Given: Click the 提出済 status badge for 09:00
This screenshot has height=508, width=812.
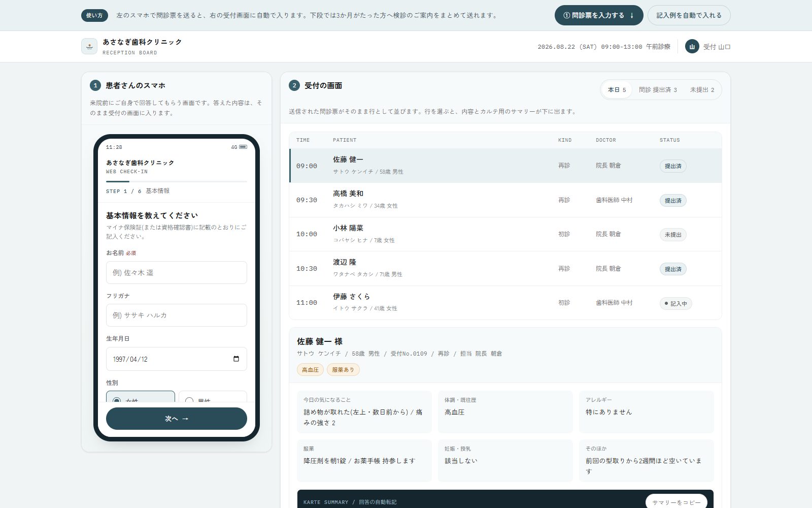Looking at the screenshot, I should 673,166.
